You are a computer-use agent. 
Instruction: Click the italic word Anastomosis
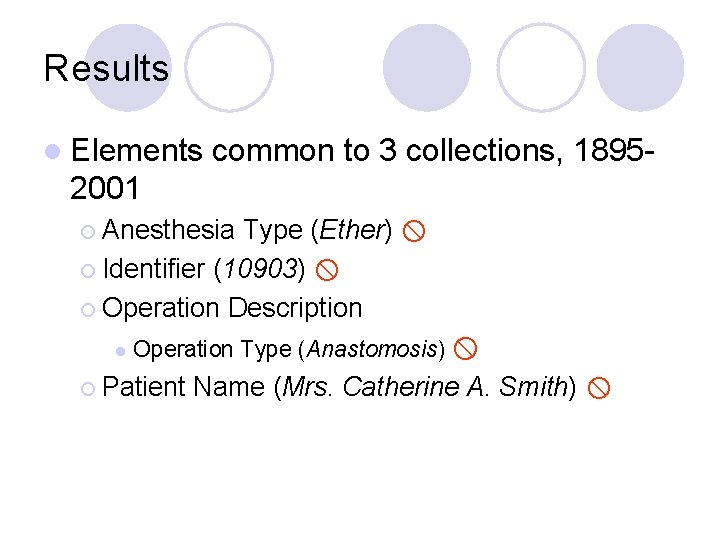(x=372, y=349)
